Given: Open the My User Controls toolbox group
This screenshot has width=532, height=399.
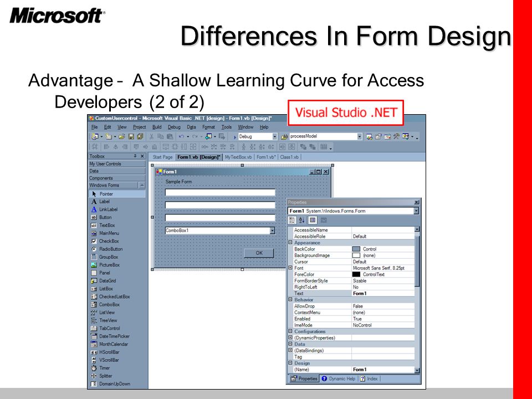Looking at the screenshot, I should click(x=117, y=164).
